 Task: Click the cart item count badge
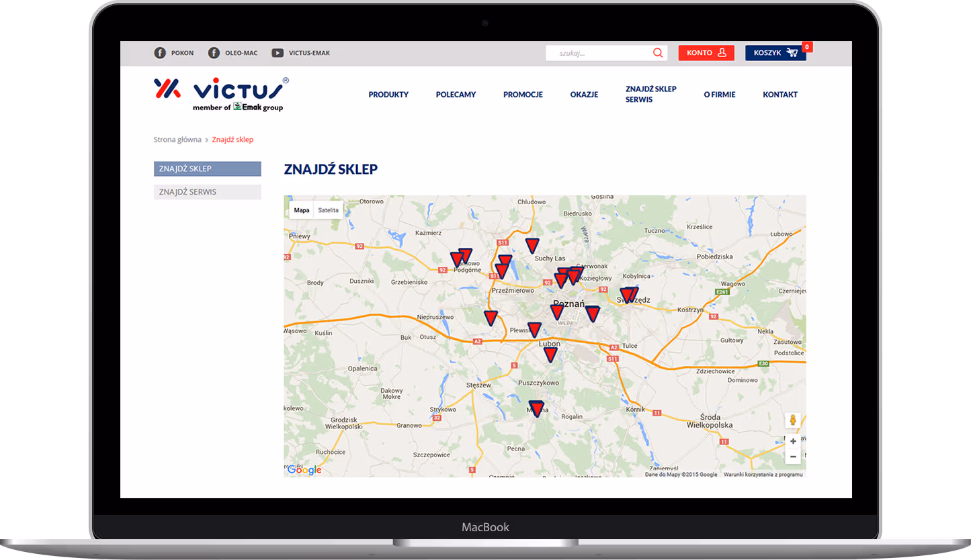[807, 47]
